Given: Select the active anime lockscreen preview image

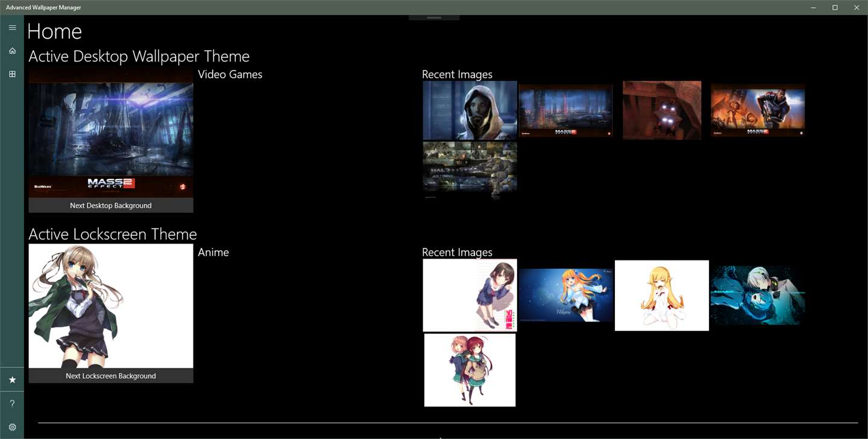Looking at the screenshot, I should [x=111, y=306].
